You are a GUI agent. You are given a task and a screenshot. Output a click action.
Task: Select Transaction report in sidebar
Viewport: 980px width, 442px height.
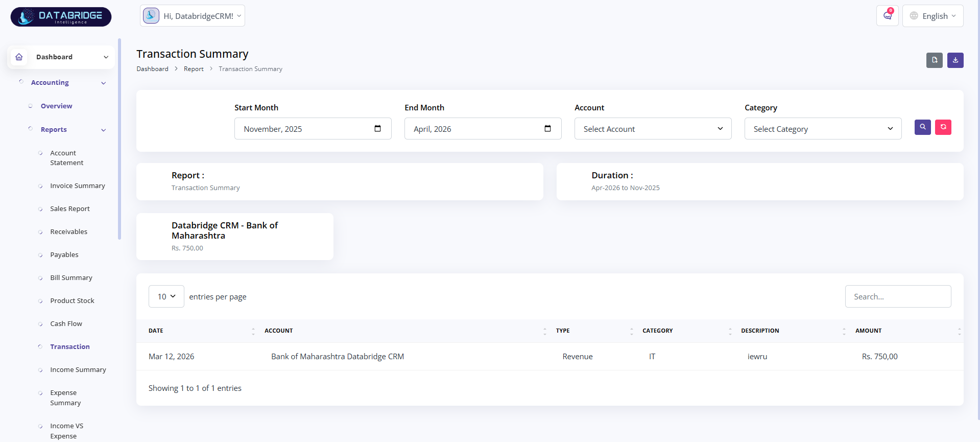pyautogui.click(x=70, y=347)
